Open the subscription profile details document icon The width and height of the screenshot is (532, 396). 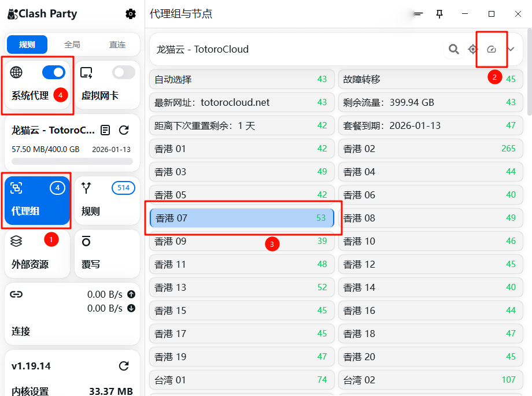[x=105, y=130]
